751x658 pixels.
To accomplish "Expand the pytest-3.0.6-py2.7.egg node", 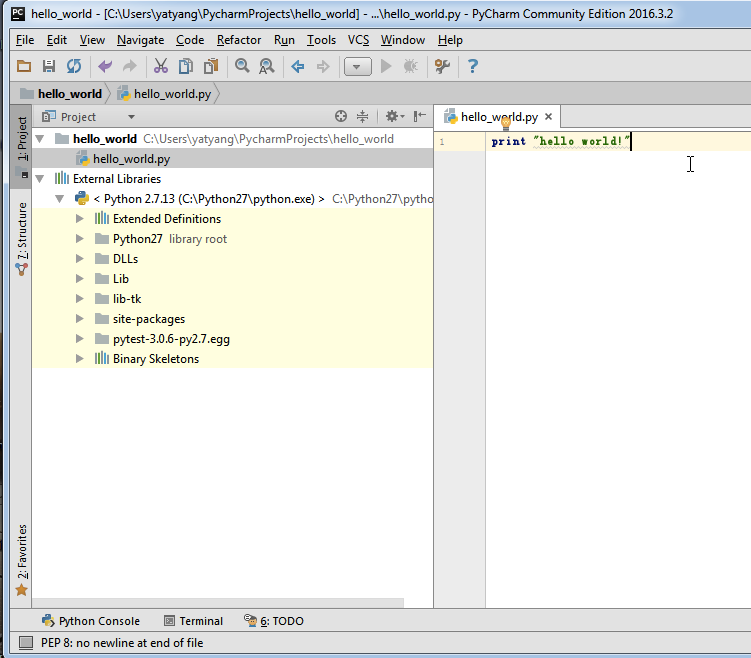I will click(80, 339).
